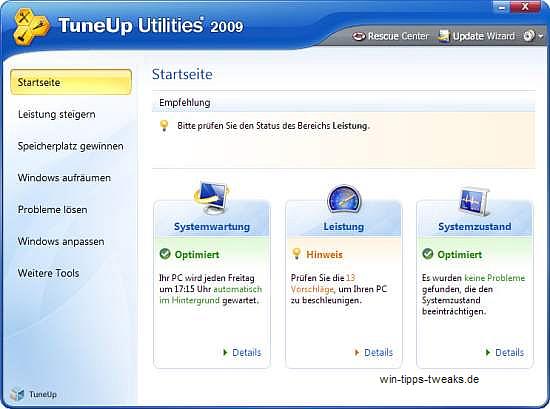
Task: Close the TuneUp Utilities window
Action: tap(525, 7)
